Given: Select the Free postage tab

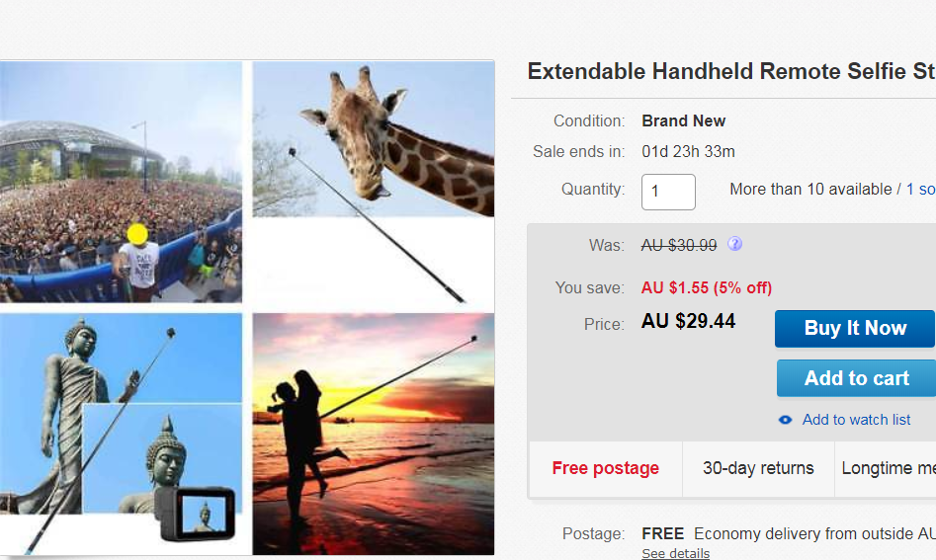Looking at the screenshot, I should click(x=605, y=469).
